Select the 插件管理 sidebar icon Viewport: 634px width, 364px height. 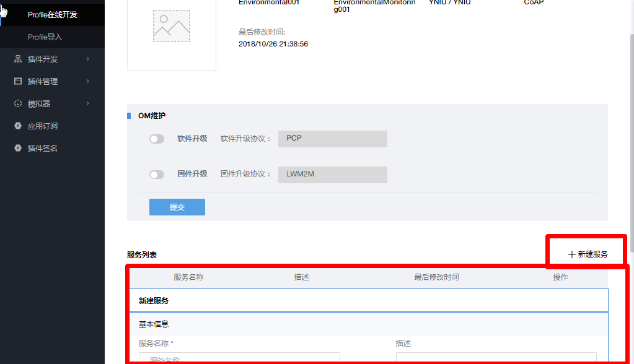coord(17,81)
